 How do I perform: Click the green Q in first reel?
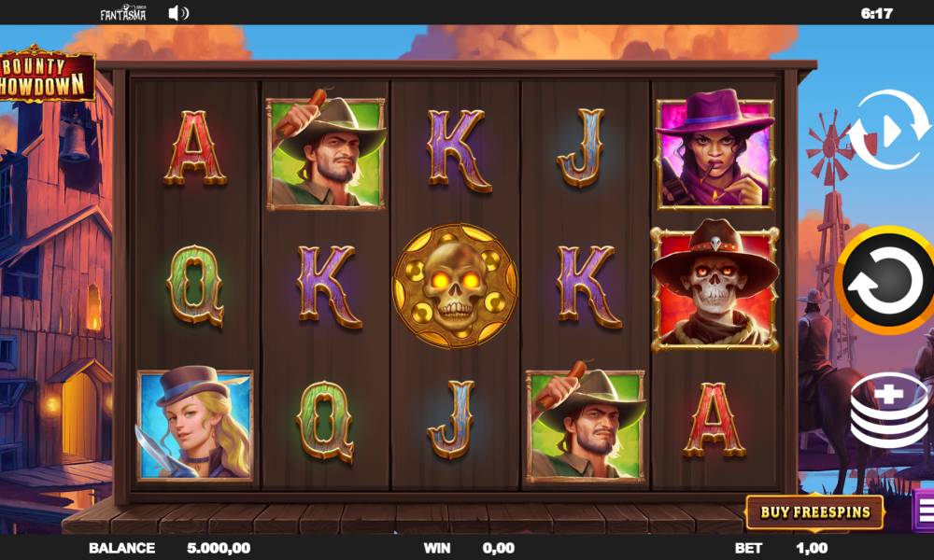tap(195, 286)
